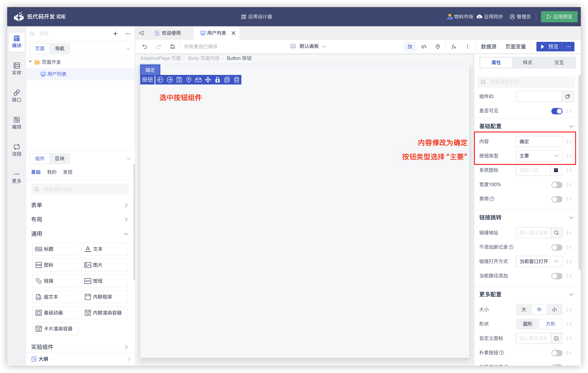Switch to the 样式 tab
Image resolution: width=588 pixels, height=373 pixels.
coord(527,63)
